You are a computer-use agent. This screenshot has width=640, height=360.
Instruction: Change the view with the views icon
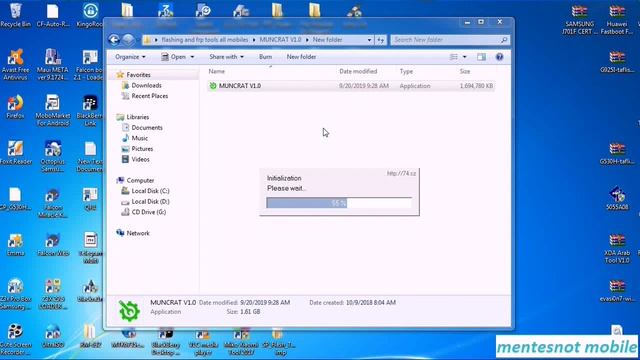tap(453, 57)
